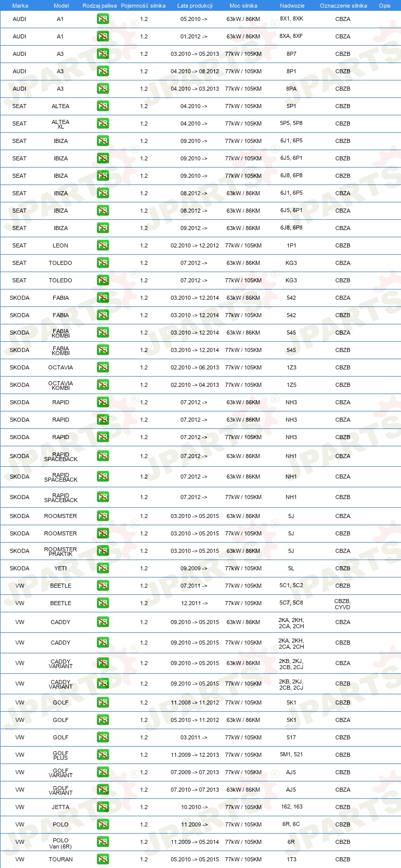Click the fuel icon in Skoda Yeti row
This screenshot has width=401, height=868.
pos(103,568)
